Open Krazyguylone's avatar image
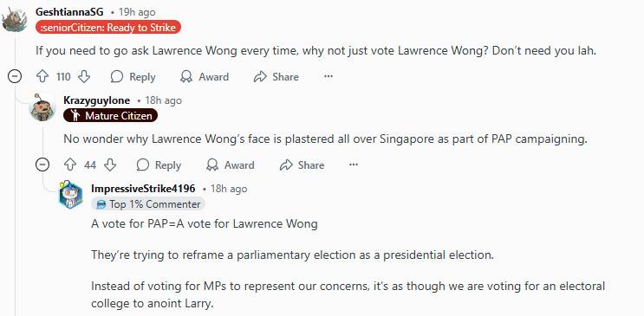The width and height of the screenshot is (644, 316). coord(42,107)
